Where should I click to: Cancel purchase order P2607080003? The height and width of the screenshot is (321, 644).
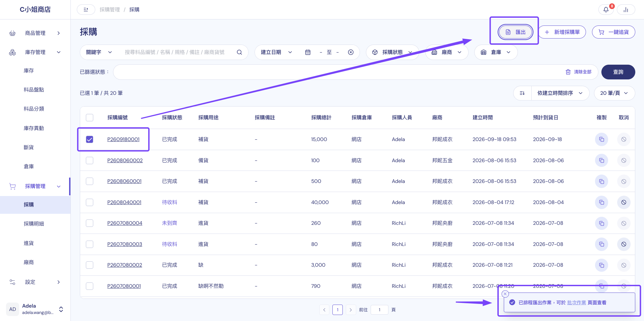pos(624,244)
